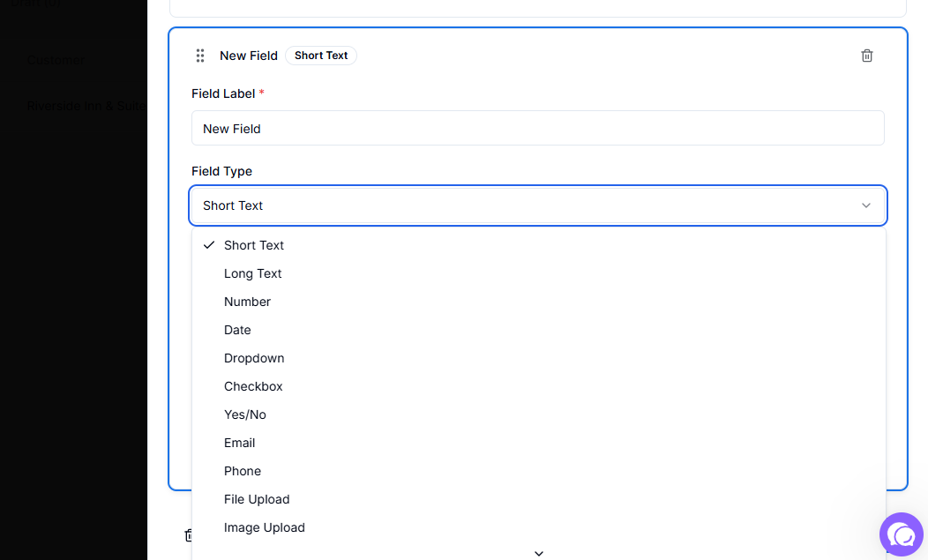Image resolution: width=928 pixels, height=560 pixels.
Task: Delete the field using the trash icon
Action: (866, 55)
